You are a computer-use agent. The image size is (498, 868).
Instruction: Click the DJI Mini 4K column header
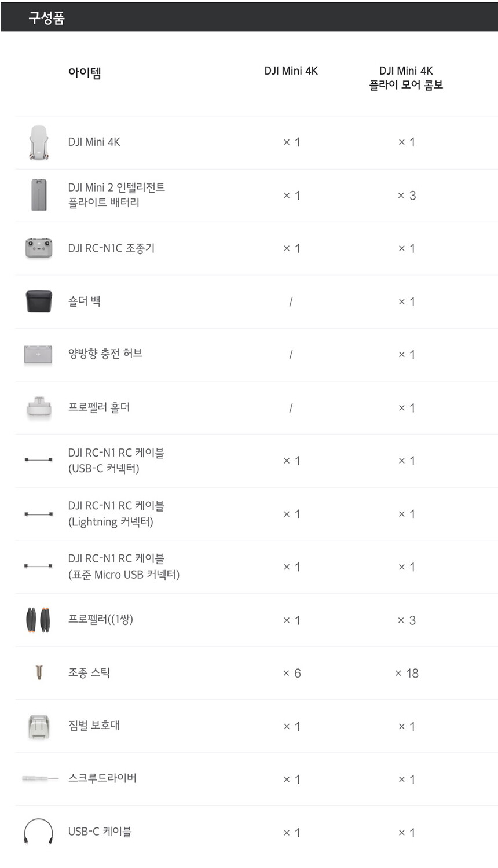291,71
